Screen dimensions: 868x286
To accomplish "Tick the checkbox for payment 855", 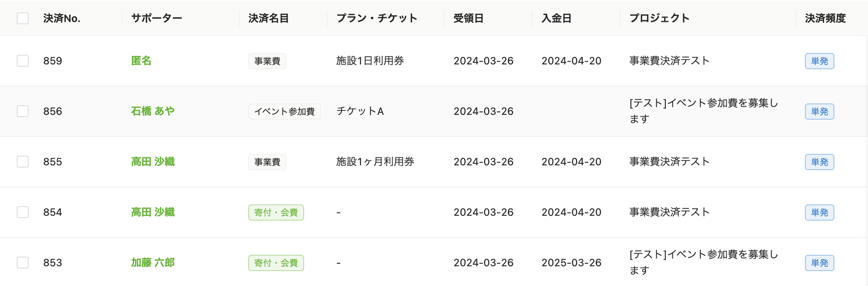I will click(x=23, y=162).
